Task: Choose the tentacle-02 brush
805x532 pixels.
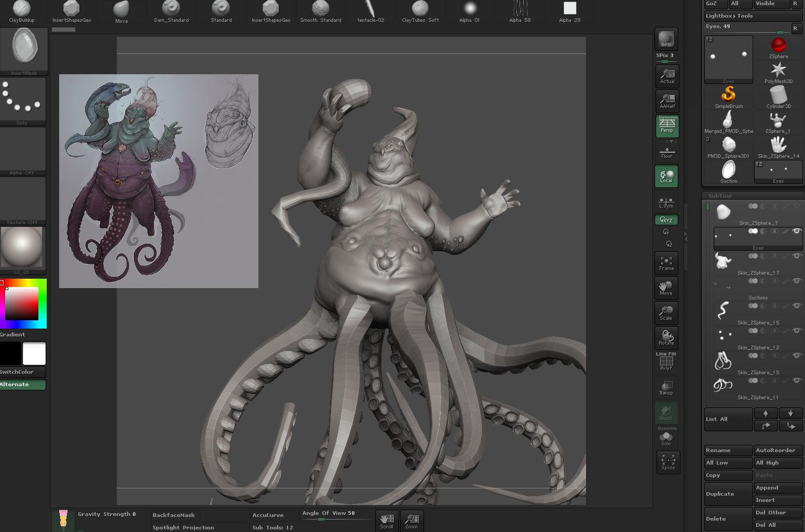Action: pos(371,11)
